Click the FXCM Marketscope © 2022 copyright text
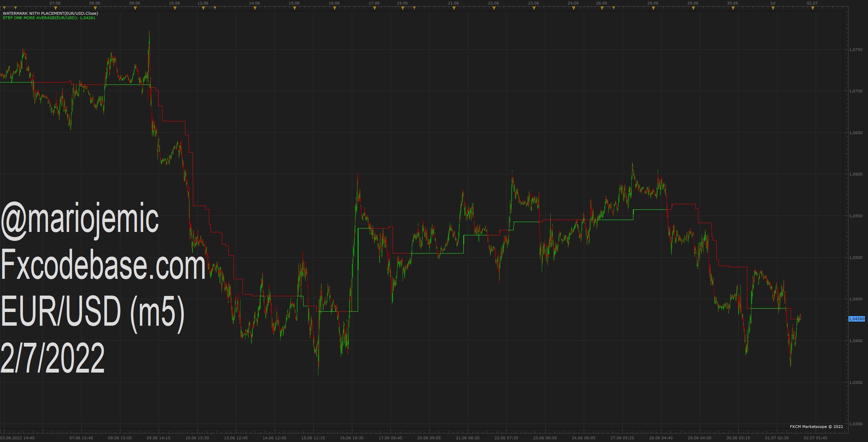The image size is (868, 442). tap(816, 427)
